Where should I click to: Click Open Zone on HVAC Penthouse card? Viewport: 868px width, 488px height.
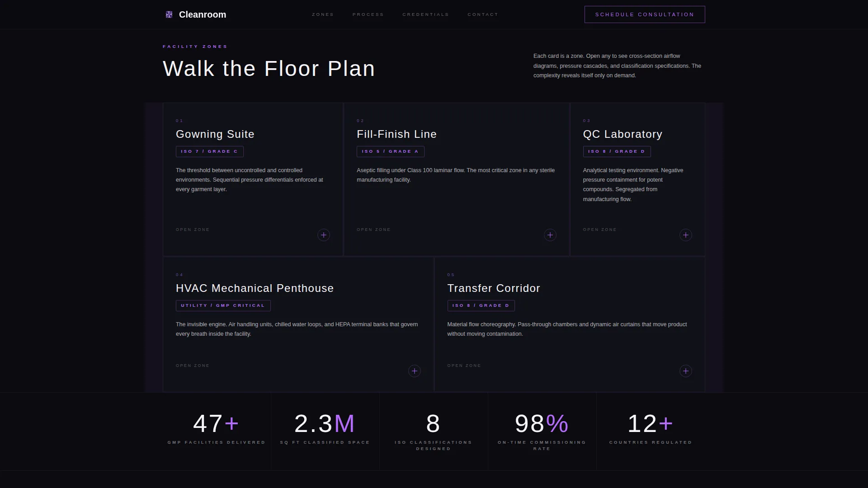193,366
